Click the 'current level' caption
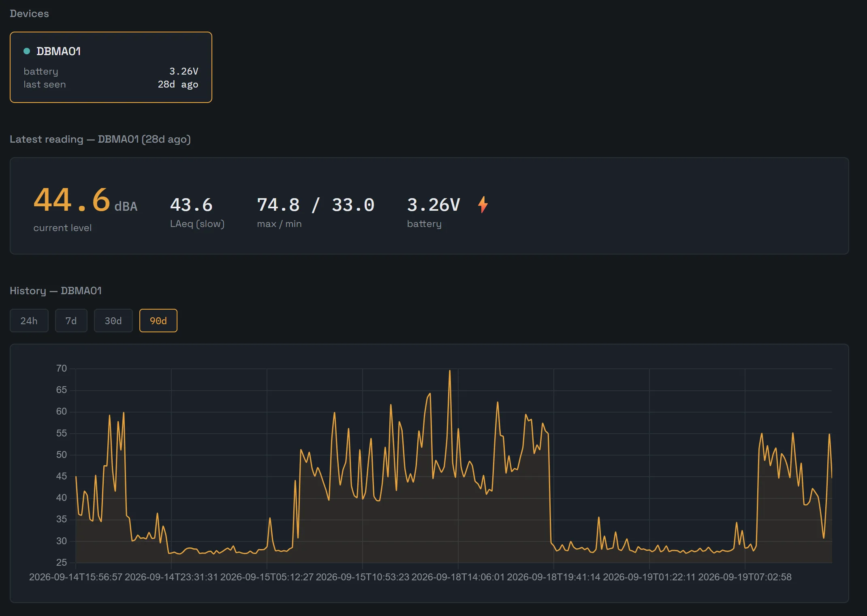The image size is (867, 616). [x=62, y=228]
